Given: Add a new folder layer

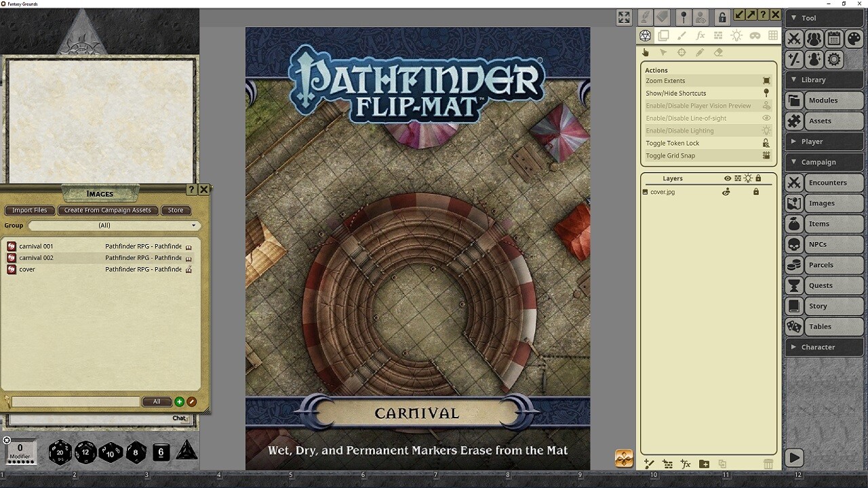Looking at the screenshot, I should 704,464.
